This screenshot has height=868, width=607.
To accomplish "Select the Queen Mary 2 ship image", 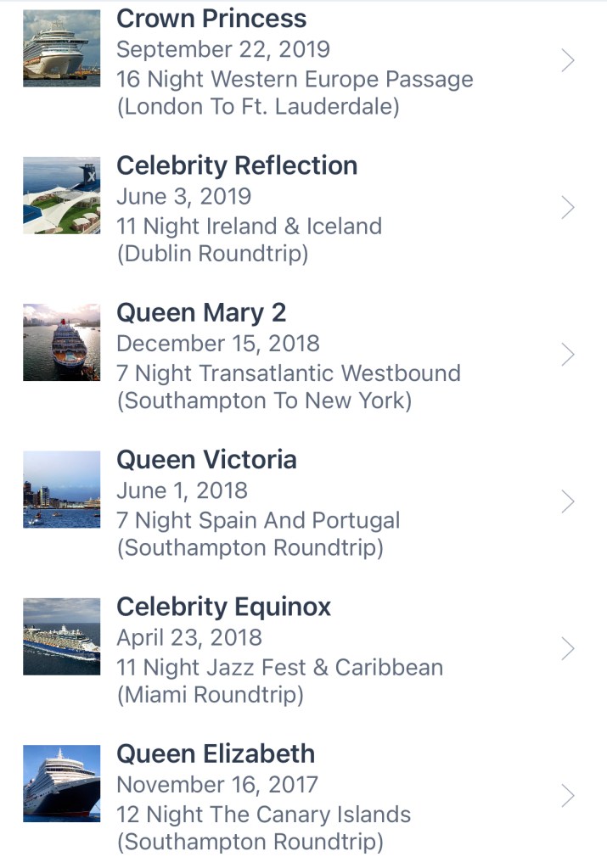I will click(61, 343).
